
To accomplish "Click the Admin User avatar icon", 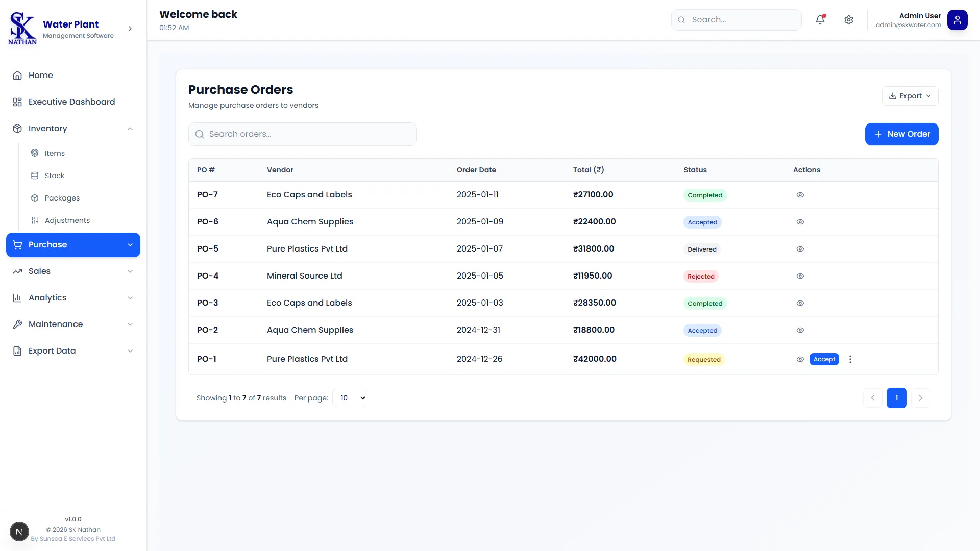I will (957, 20).
